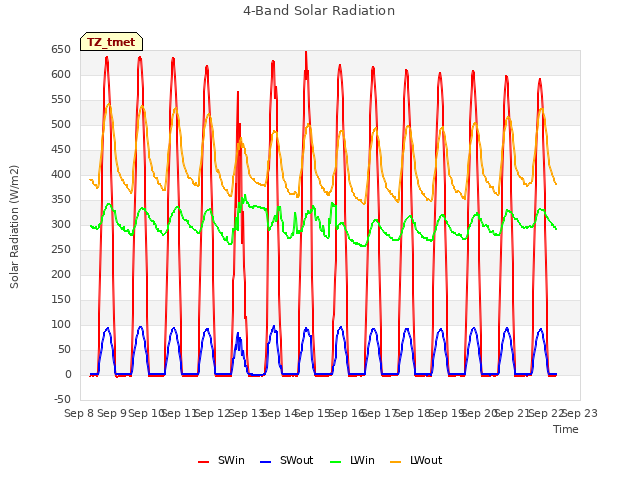
Task: Click the green LWin legend color marker
Action: tap(336, 462)
